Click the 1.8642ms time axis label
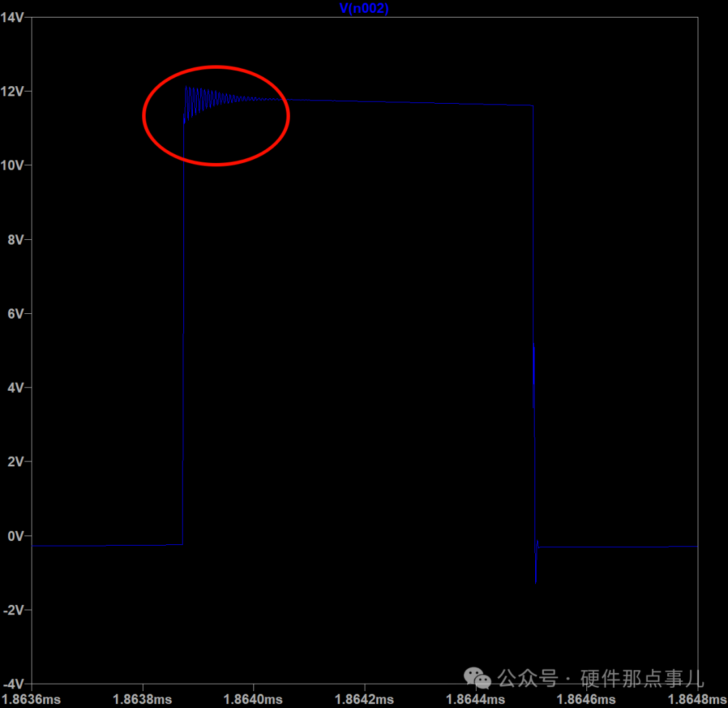The image size is (728, 708). (365, 699)
